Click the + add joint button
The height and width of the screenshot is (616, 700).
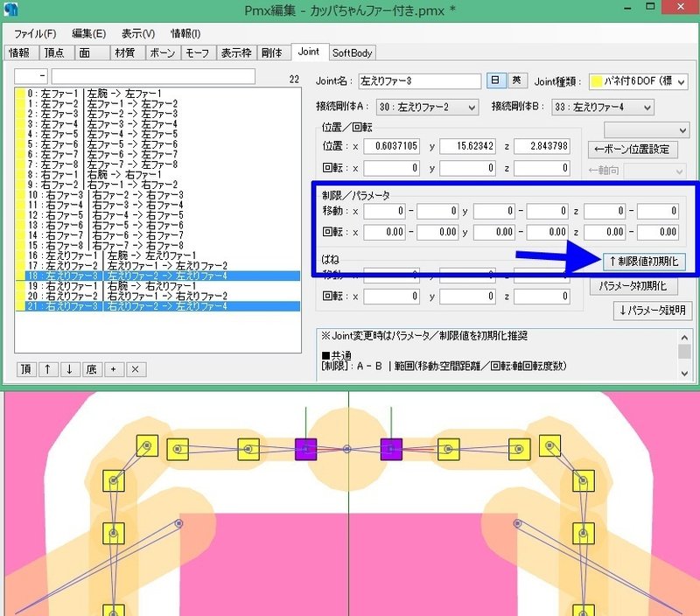coord(114,369)
